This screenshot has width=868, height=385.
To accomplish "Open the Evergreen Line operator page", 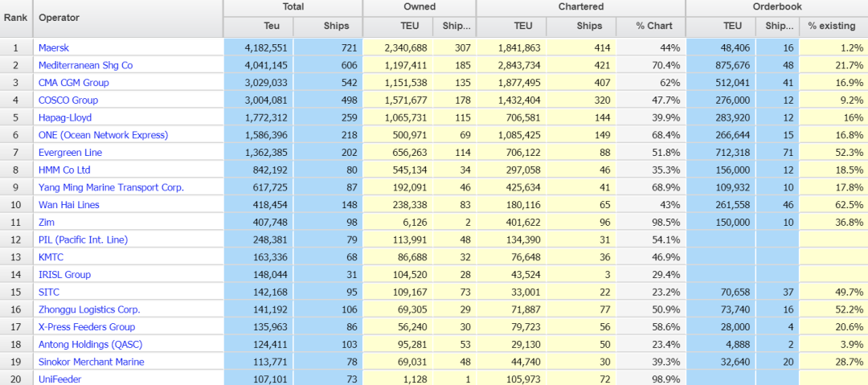I will pyautogui.click(x=70, y=153).
